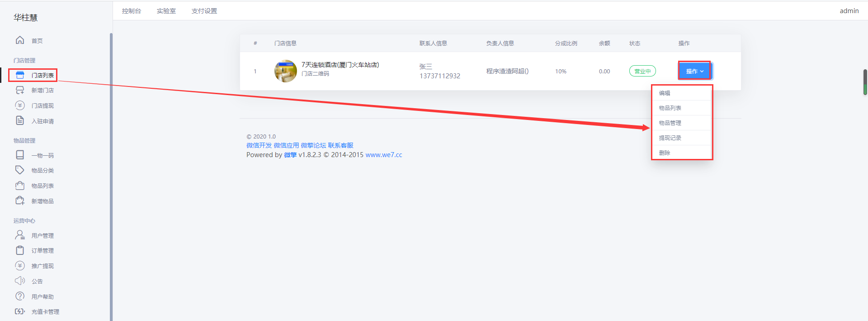868x321 pixels.
Task: Click the user icon beside 用户管理
Action: click(x=20, y=235)
